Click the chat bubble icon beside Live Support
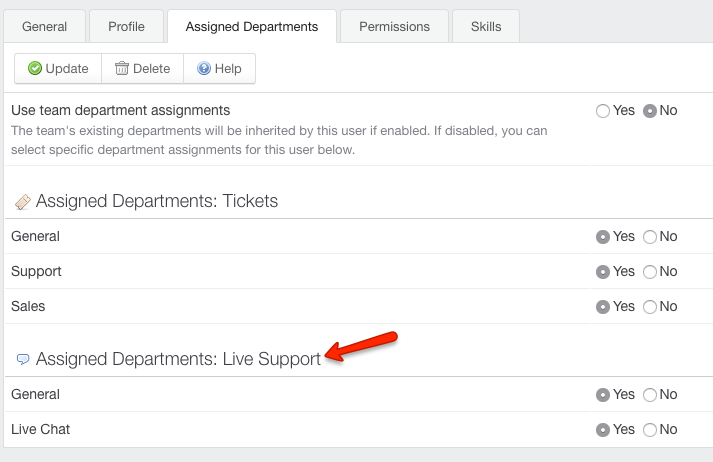 coord(23,359)
